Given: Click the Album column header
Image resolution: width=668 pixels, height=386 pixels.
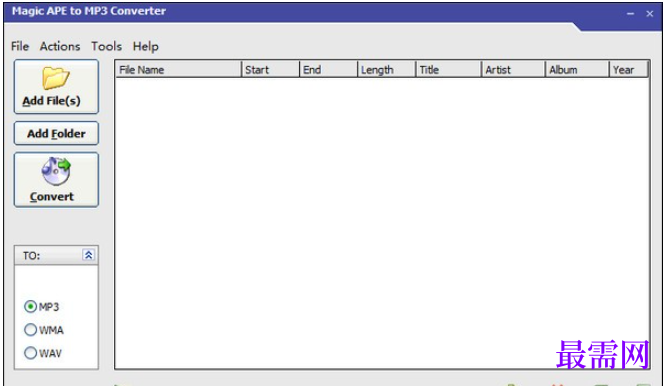Looking at the screenshot, I should [577, 69].
